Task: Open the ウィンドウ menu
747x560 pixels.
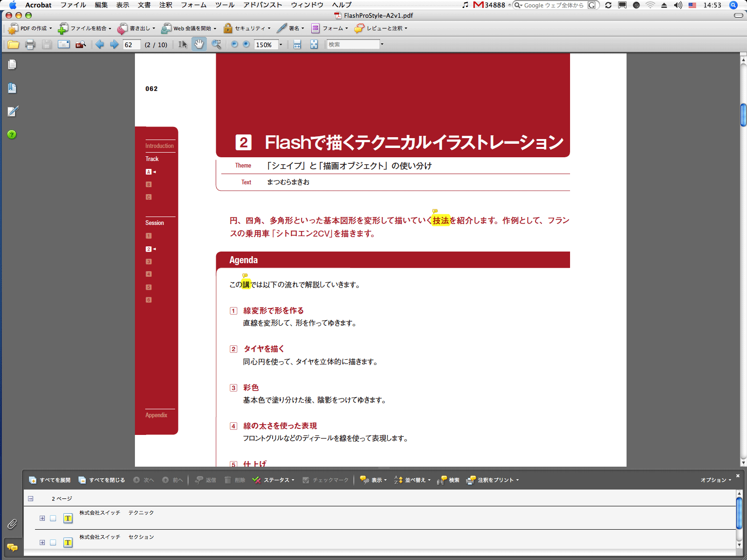Action: (307, 5)
